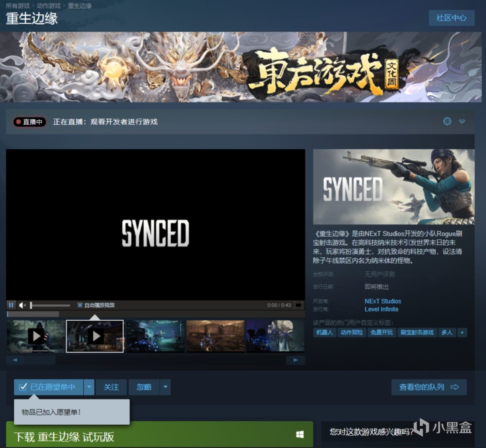The width and height of the screenshot is (486, 448).
Task: Click the 物品已加入愿望单! tooltip
Action: (x=72, y=412)
